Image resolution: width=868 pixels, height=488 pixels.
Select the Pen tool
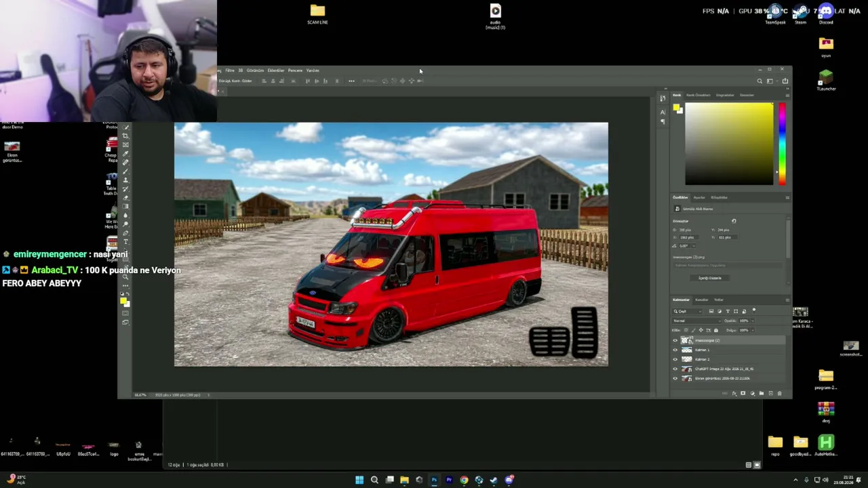[x=125, y=232]
